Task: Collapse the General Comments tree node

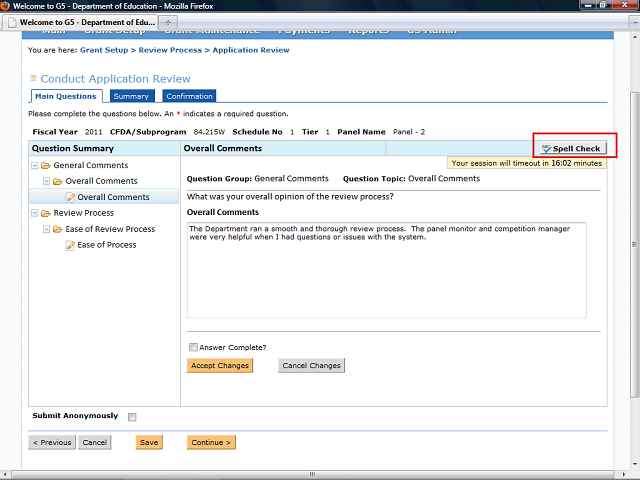Action: point(35,165)
